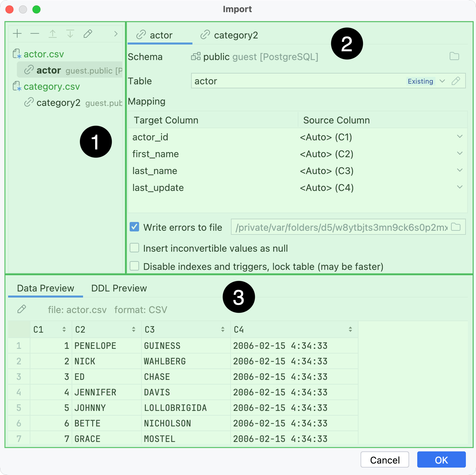Uncheck Write errors to file
This screenshot has height=475, width=476.
click(x=134, y=227)
